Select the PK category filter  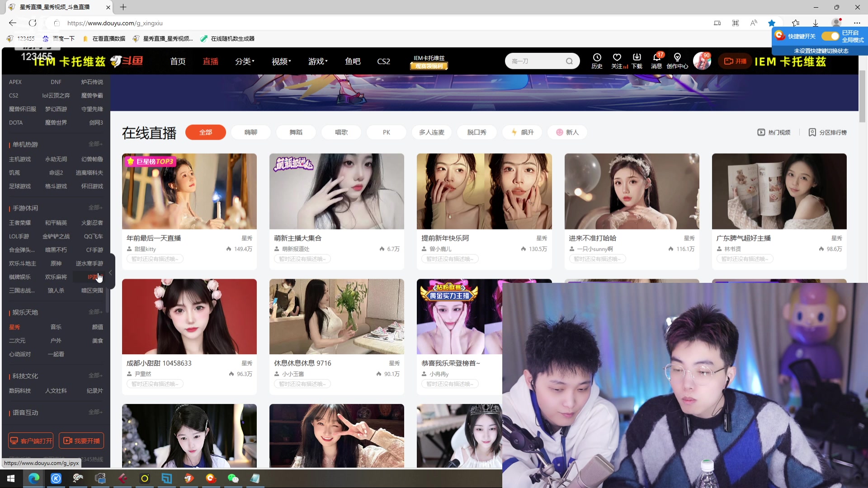[x=386, y=132]
